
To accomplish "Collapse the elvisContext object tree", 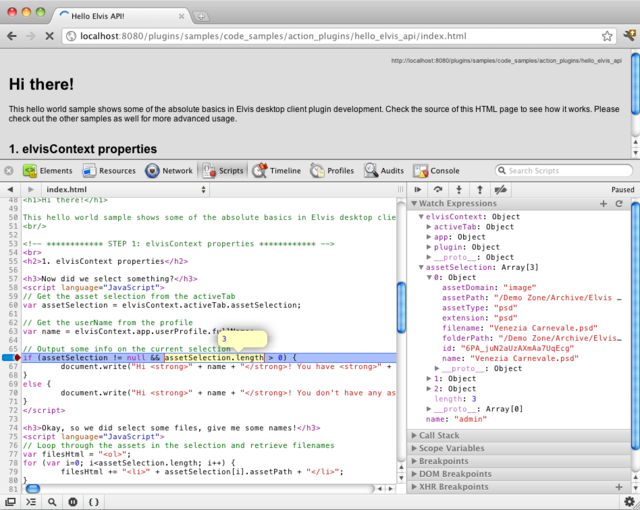I will (421, 217).
